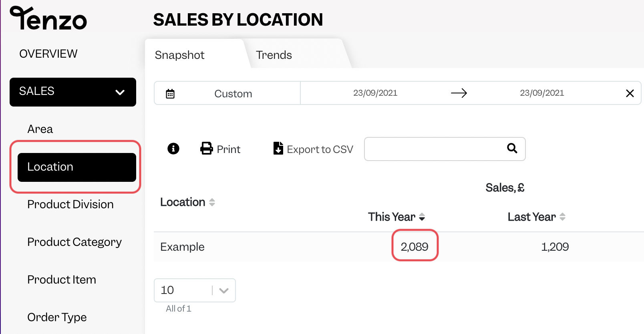
Task: Open the calendar date picker icon
Action: (x=170, y=93)
